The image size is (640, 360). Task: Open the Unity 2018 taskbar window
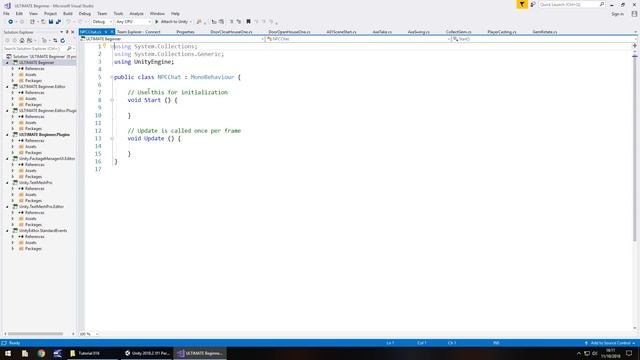tap(147, 353)
